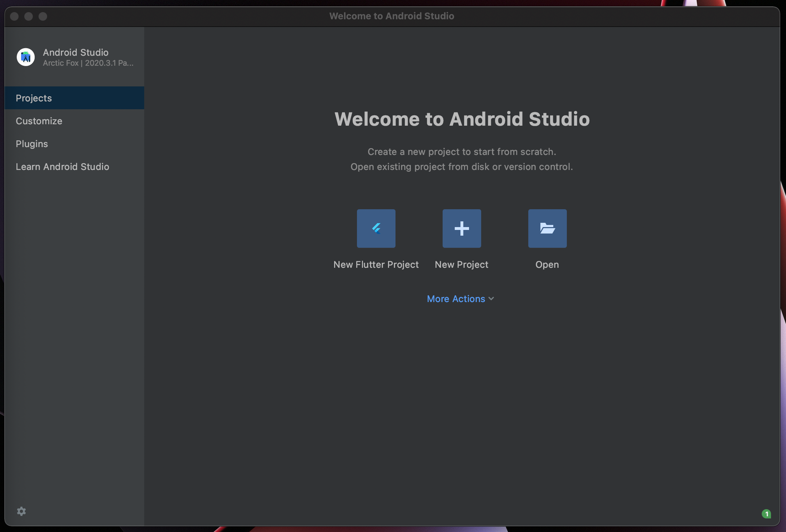Click the green notification badge

(x=766, y=514)
